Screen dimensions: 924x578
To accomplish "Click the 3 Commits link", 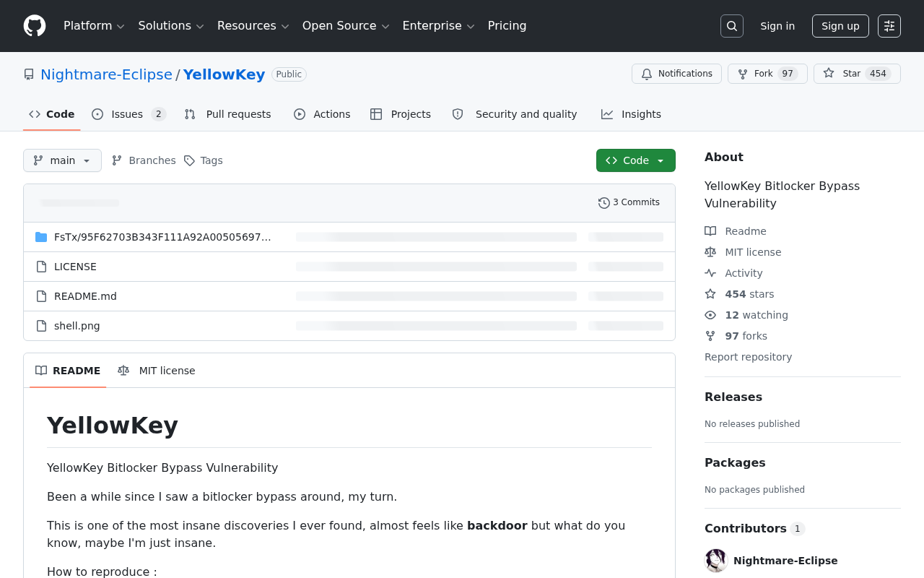I will tap(629, 203).
